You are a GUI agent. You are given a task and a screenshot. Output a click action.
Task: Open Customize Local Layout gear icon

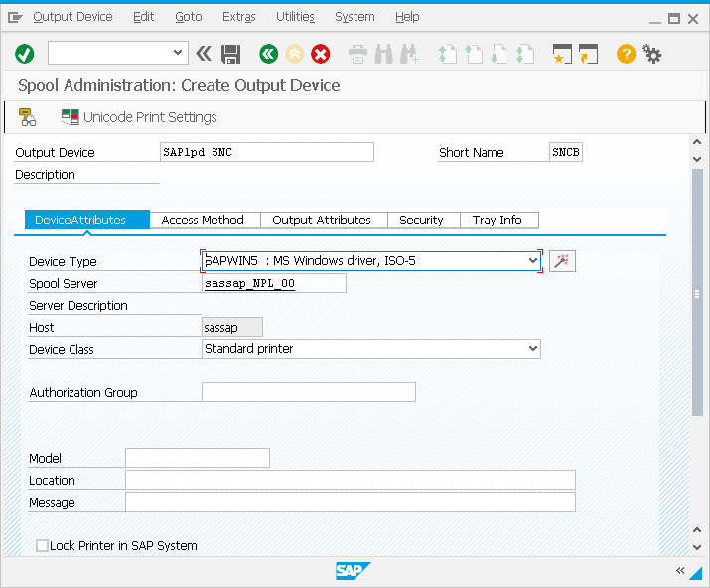pyautogui.click(x=652, y=54)
